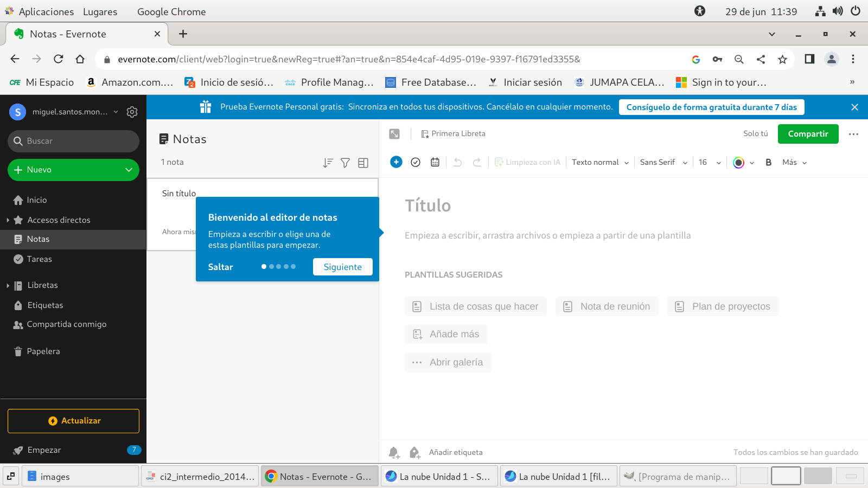Click the blue insert plus icon

click(396, 162)
